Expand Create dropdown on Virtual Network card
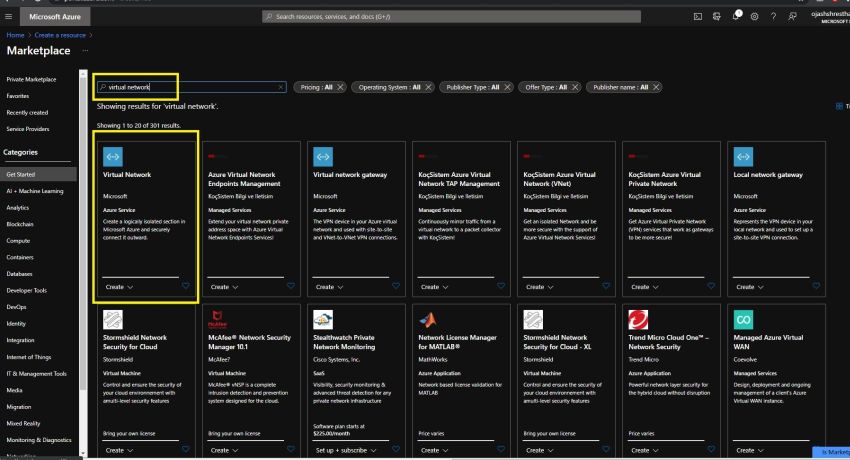850x460 pixels. tap(119, 287)
